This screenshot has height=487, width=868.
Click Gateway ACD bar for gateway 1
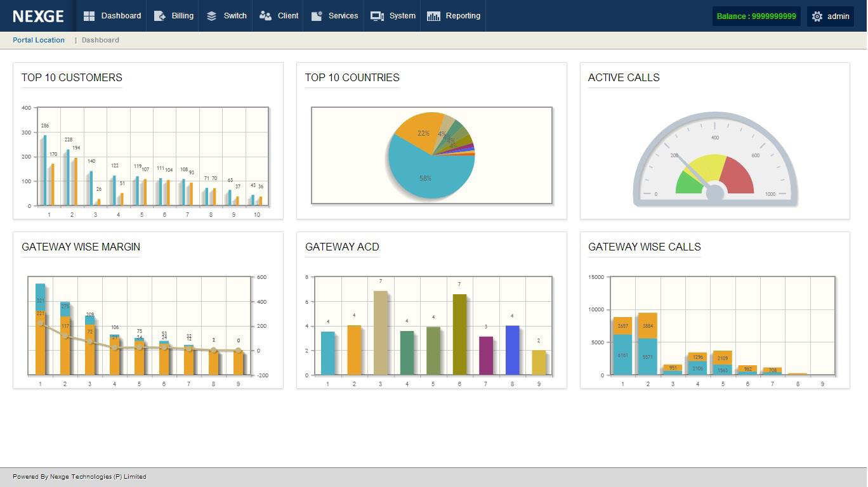[327, 353]
